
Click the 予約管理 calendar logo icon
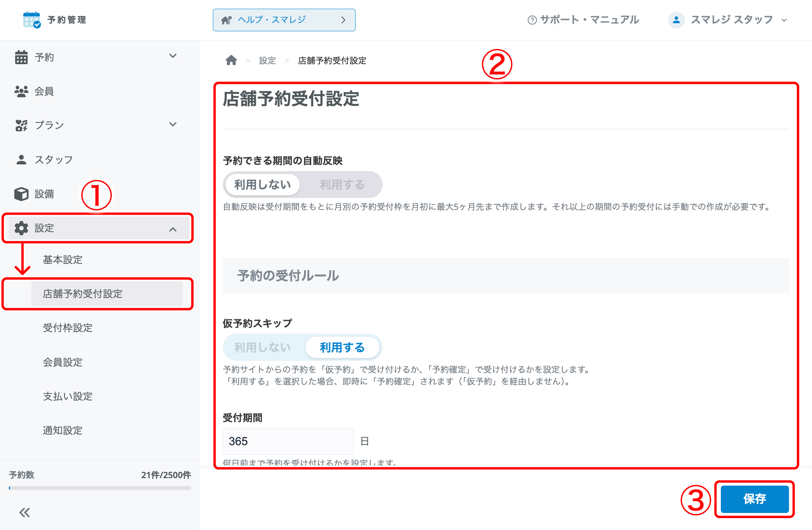(32, 20)
